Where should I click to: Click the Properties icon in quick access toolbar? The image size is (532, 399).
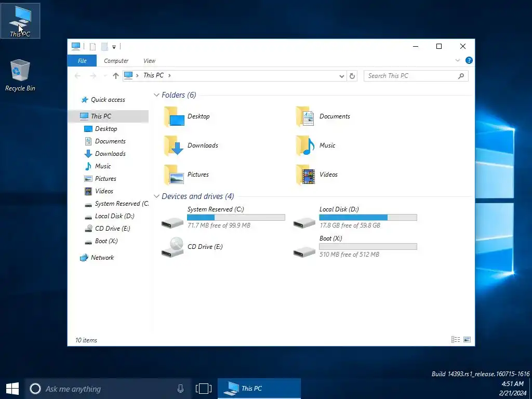pyautogui.click(x=92, y=46)
